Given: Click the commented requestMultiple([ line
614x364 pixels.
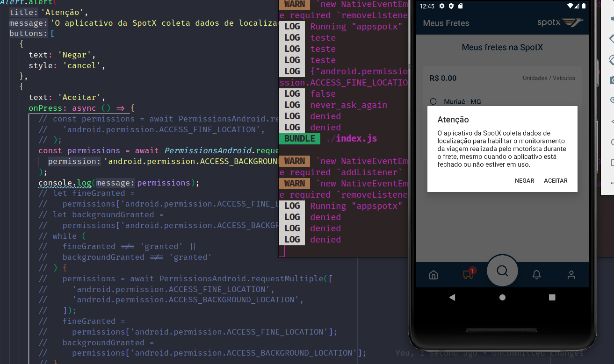Looking at the screenshot, I should [x=186, y=278].
